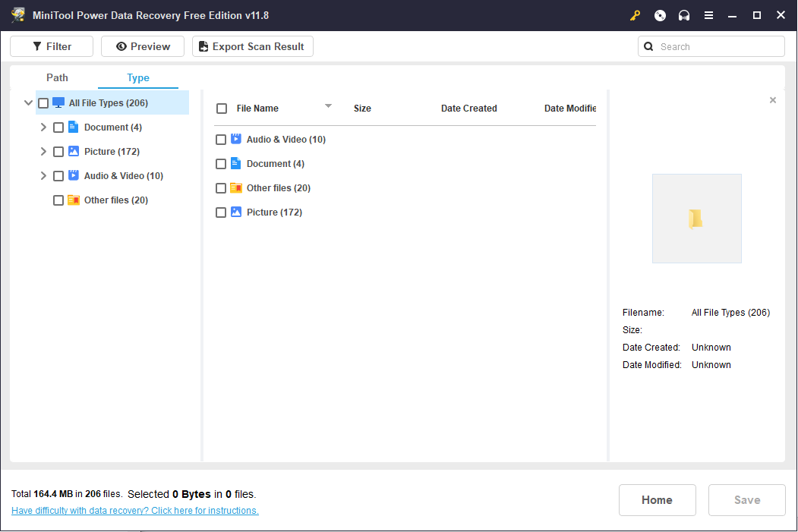Toggle the select-all checkbox beside File Name
The height and width of the screenshot is (532, 798).
(222, 109)
